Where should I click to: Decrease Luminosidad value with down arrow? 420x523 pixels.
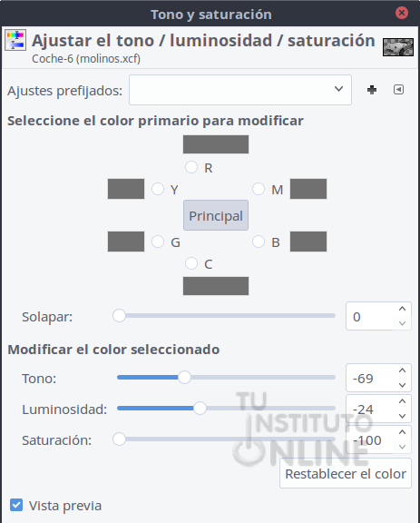[403, 416]
